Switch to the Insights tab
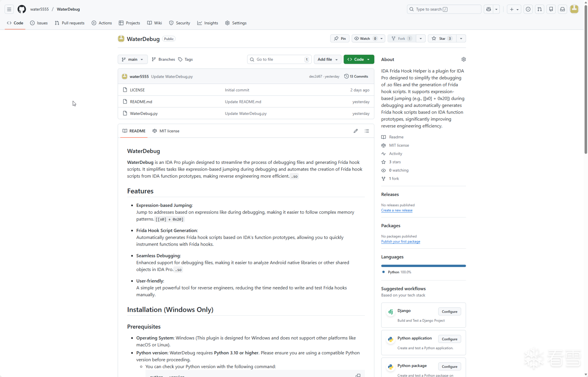This screenshot has width=588, height=377. click(208, 23)
